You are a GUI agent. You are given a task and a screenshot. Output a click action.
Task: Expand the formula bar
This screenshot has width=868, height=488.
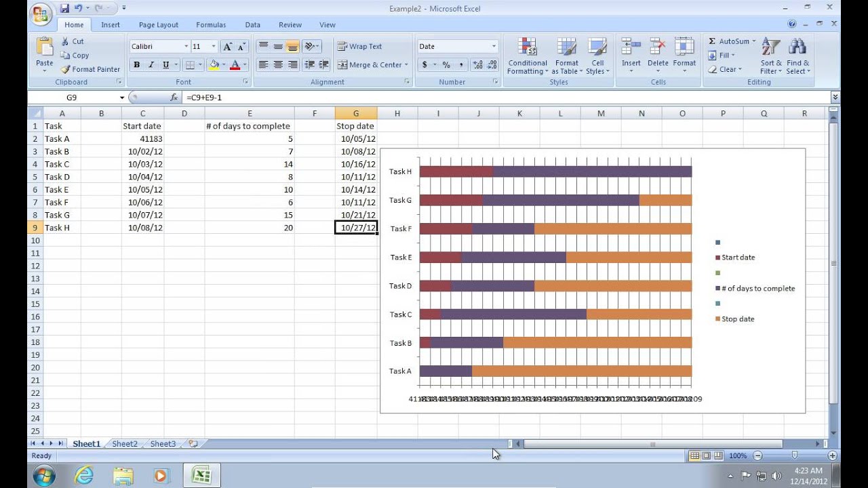pyautogui.click(x=835, y=98)
